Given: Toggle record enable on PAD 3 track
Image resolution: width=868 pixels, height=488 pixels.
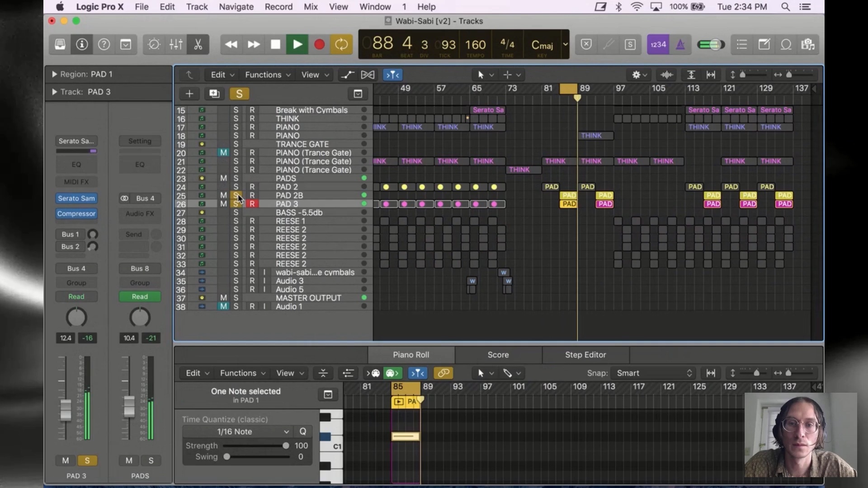Looking at the screenshot, I should [252, 204].
